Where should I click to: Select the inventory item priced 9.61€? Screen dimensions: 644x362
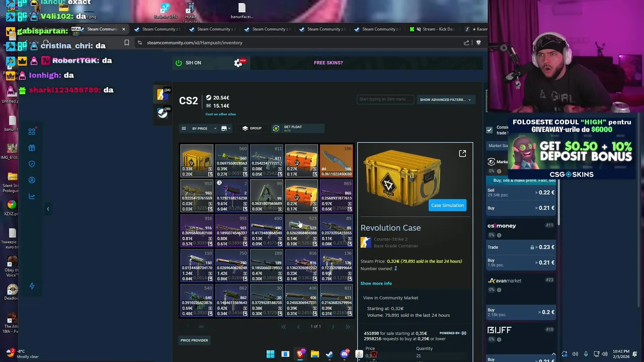(231, 196)
